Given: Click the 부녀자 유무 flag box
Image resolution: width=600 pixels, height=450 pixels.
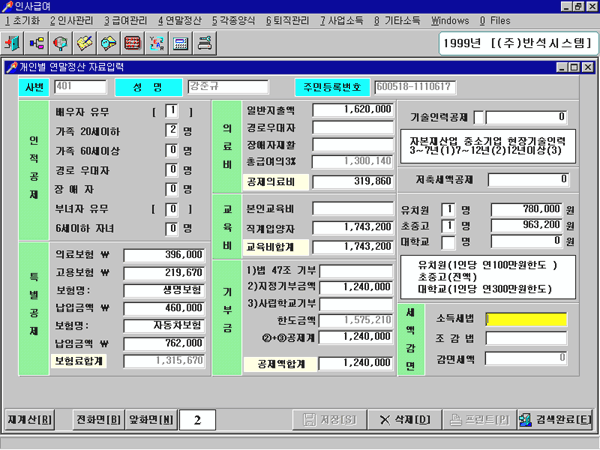Looking at the screenshot, I should 173,209.
